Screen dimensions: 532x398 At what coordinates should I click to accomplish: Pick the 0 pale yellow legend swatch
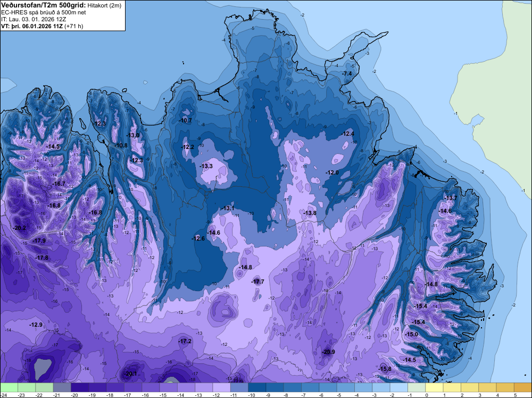click(434, 387)
